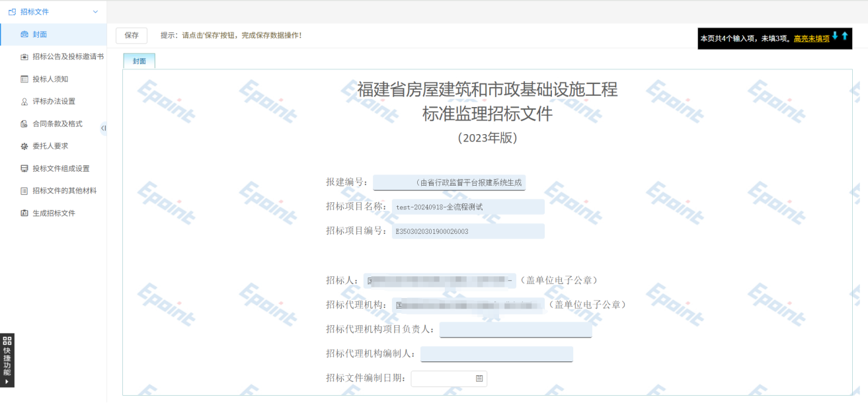Click the 评标办法设置 sidebar icon

(x=24, y=102)
